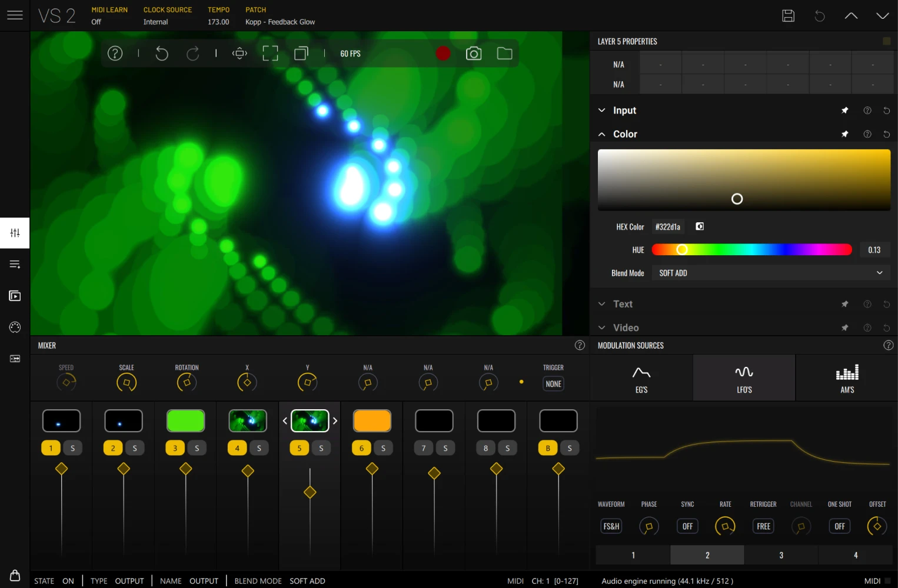Viewport: 898px width, 588px height.
Task: Click the save patch icon at top right
Action: pos(788,16)
